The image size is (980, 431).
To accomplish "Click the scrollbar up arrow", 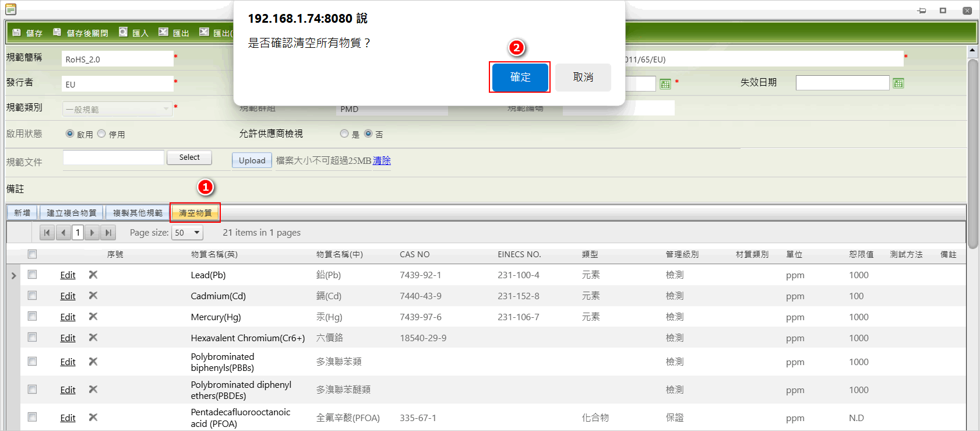I will (972, 51).
